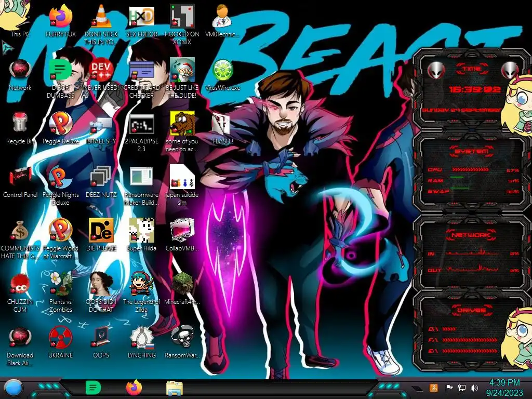Open the 2PACALYPSE 2.3 console icon
This screenshot has width=532, height=399.
pos(141,132)
